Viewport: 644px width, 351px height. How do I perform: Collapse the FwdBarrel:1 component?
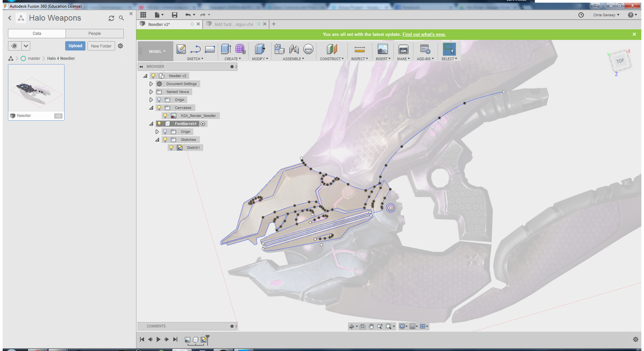click(151, 124)
